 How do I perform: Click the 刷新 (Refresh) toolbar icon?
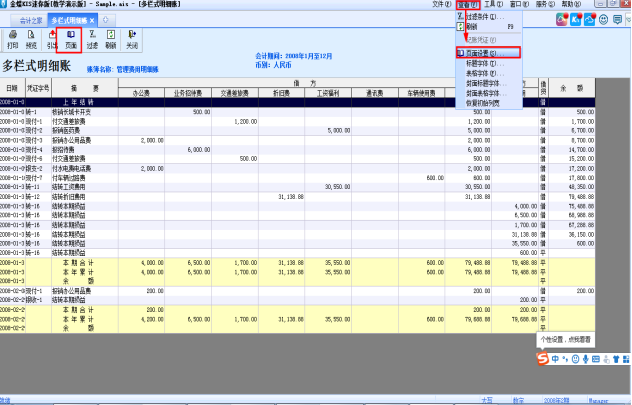point(110,40)
